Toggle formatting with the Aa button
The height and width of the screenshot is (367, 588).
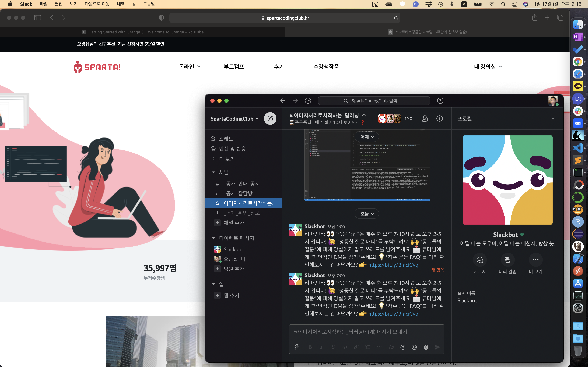391,347
